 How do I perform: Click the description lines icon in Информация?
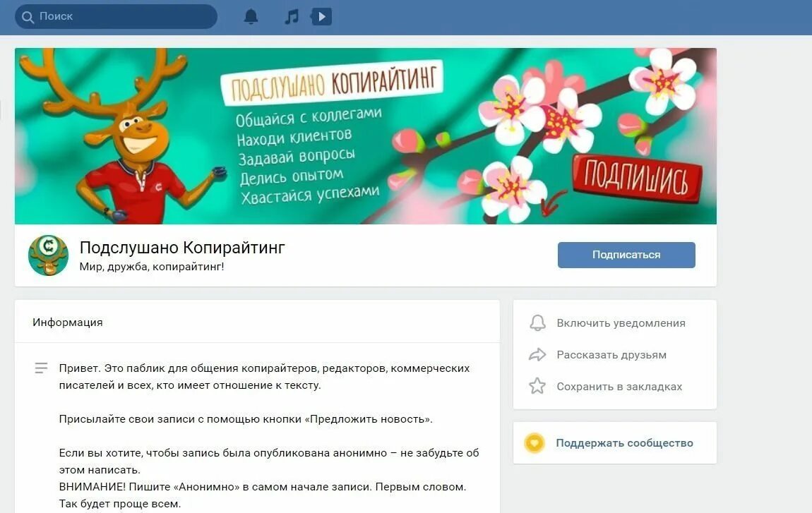pos(41,368)
